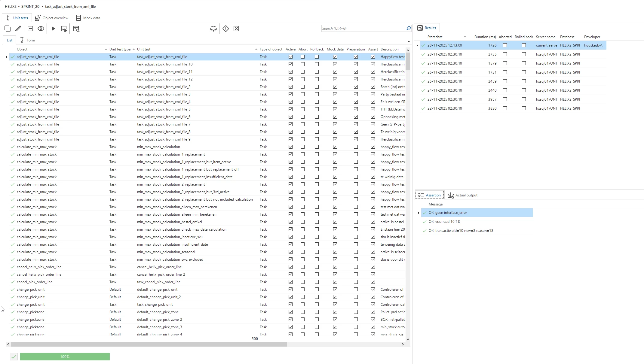
Task: Toggle Preparation checkbox for min_max_stock_calculation row
Action: (356, 147)
